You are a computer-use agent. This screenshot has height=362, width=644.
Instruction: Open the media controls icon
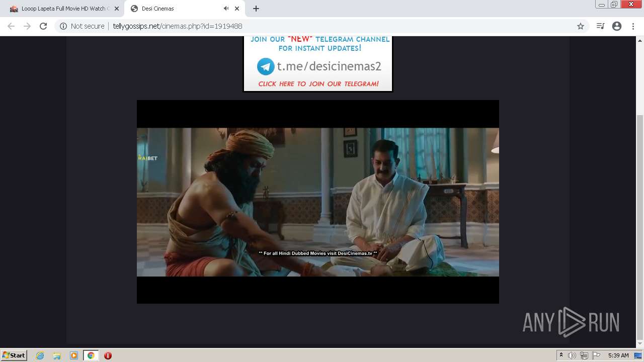600,26
